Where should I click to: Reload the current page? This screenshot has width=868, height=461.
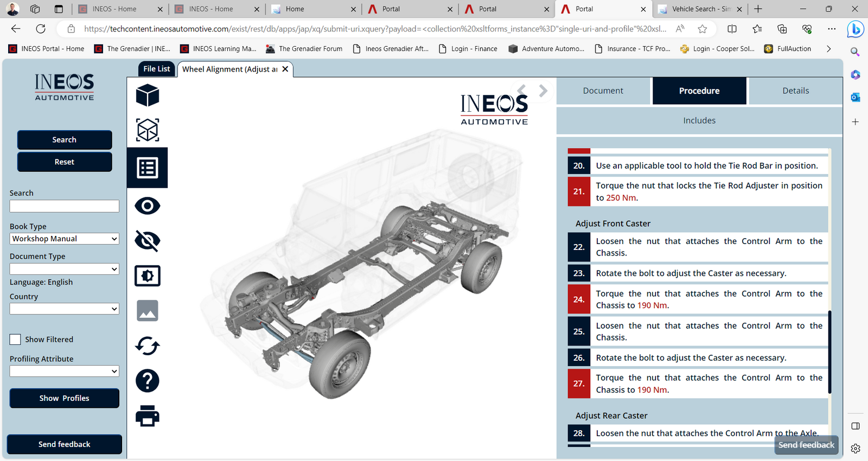(x=41, y=29)
